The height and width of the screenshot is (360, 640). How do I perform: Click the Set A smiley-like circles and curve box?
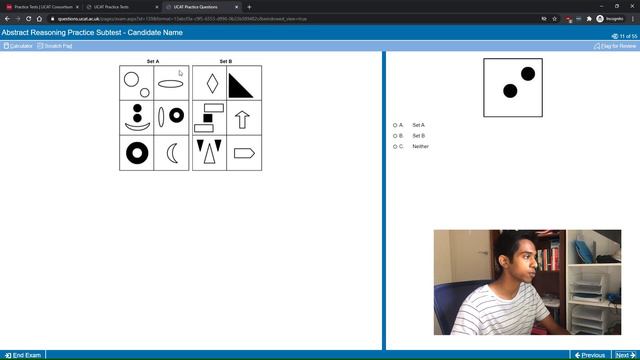click(137, 118)
